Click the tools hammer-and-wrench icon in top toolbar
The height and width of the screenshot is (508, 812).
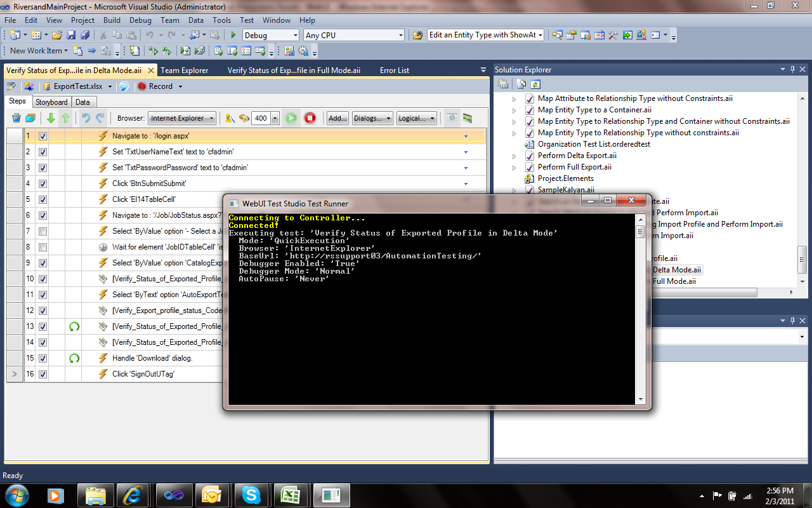point(613,36)
